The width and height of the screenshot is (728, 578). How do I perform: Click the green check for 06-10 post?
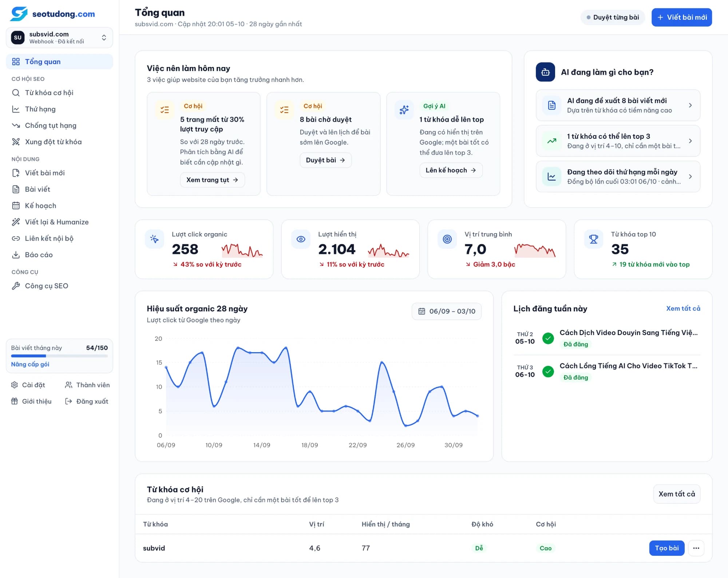pos(548,371)
